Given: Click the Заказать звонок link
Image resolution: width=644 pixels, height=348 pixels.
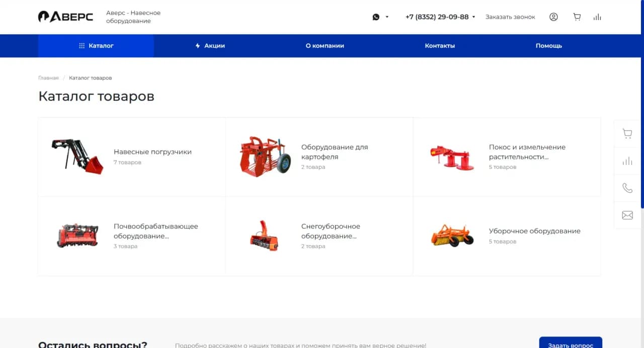Looking at the screenshot, I should click(x=510, y=17).
